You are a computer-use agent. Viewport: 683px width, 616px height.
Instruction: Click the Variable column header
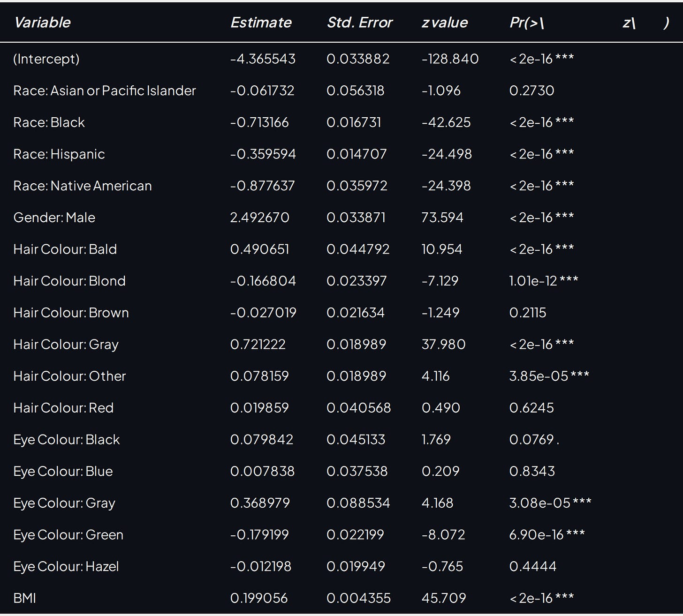(42, 23)
